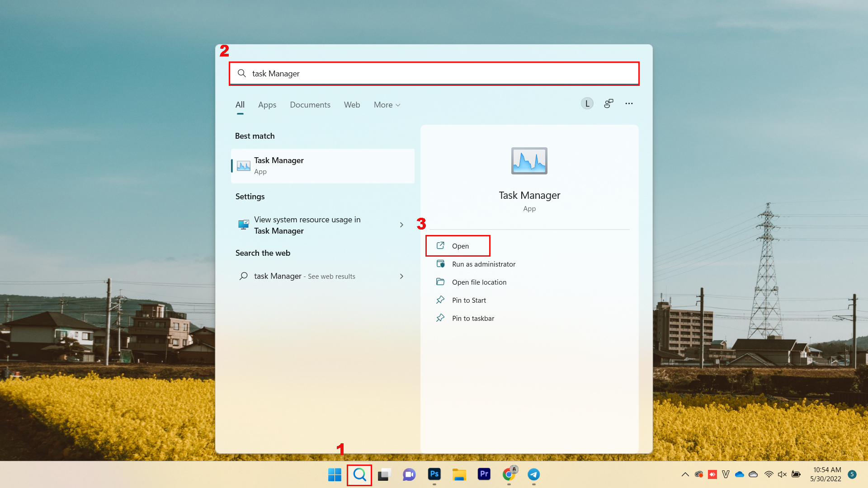Image resolution: width=868 pixels, height=488 pixels.
Task: Select Run as administrator option
Action: pyautogui.click(x=483, y=263)
